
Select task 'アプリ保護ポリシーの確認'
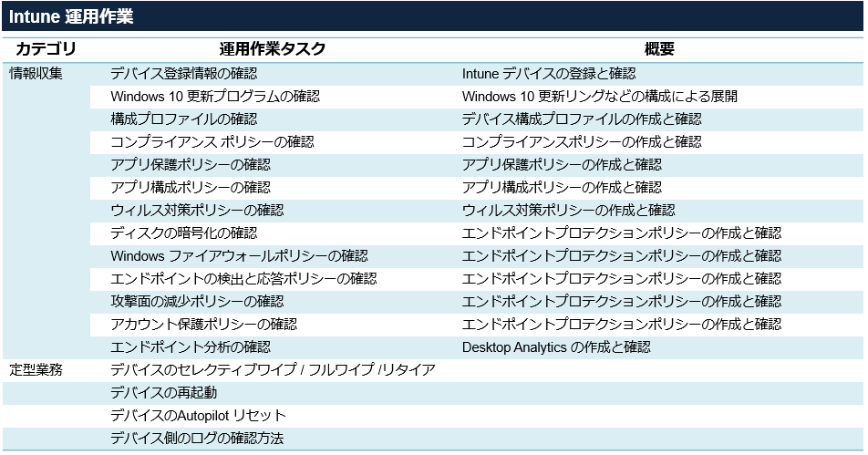tap(191, 164)
